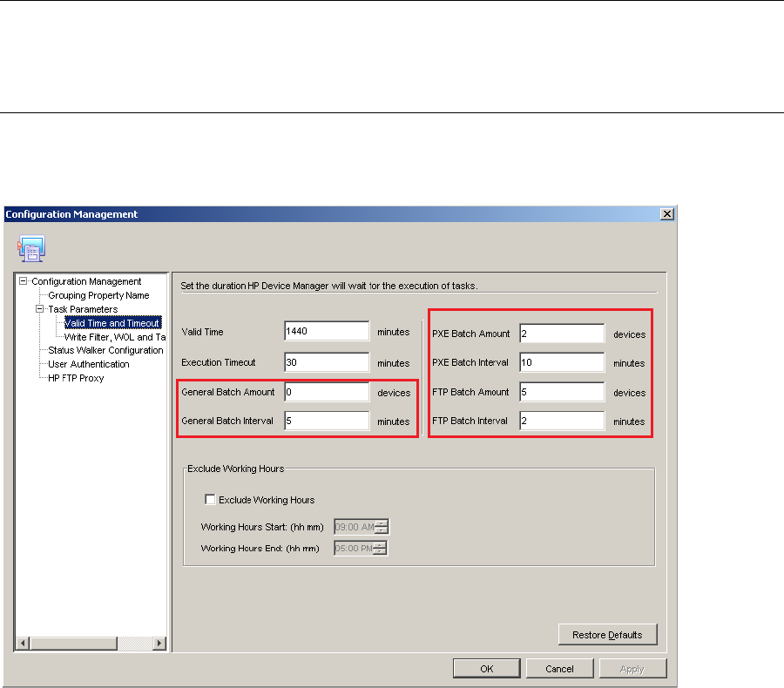The height and width of the screenshot is (688, 784).
Task: Open HP FTP Proxy settings
Action: pos(76,378)
